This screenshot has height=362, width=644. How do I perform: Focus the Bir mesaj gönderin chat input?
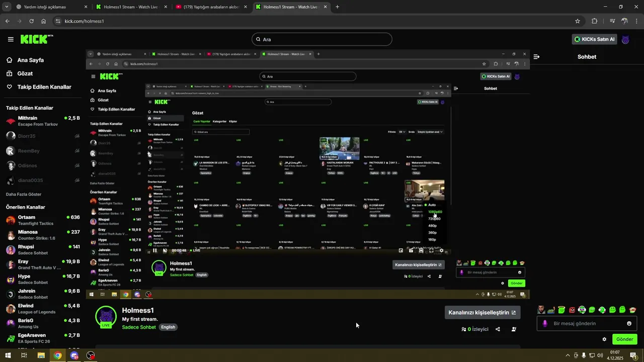[587, 323]
